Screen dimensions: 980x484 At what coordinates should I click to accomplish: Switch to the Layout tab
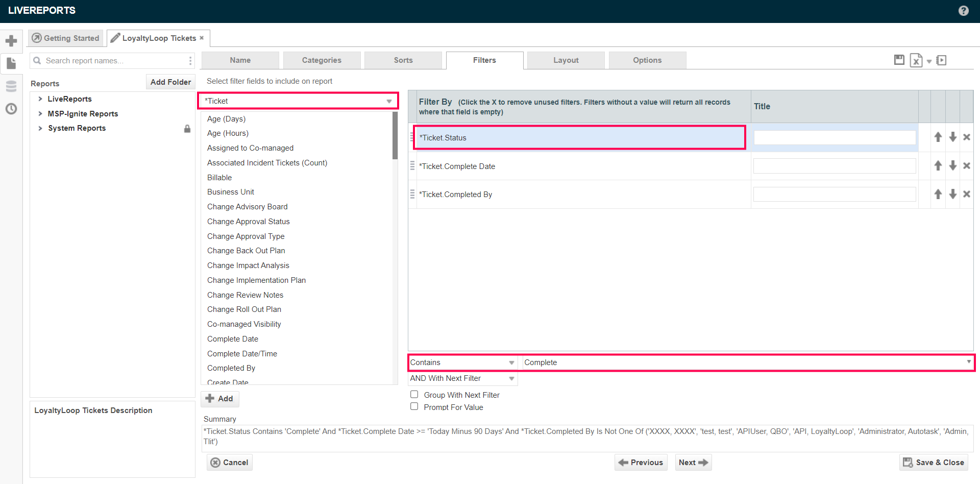click(x=566, y=60)
